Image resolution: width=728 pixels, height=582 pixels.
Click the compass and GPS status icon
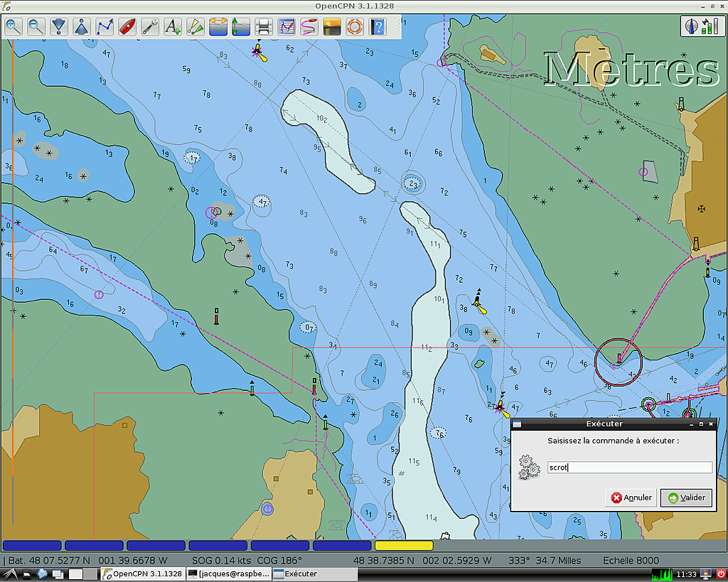702,26
